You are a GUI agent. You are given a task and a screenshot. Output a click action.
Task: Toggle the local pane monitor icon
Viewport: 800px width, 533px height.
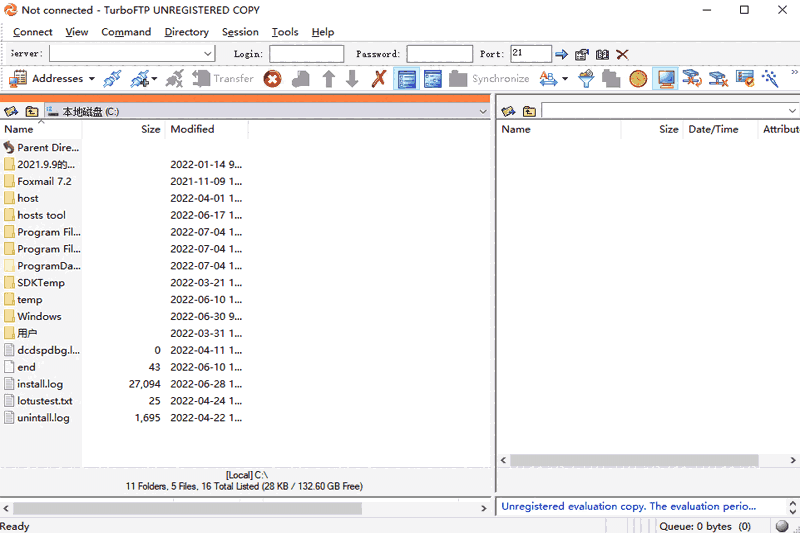665,78
